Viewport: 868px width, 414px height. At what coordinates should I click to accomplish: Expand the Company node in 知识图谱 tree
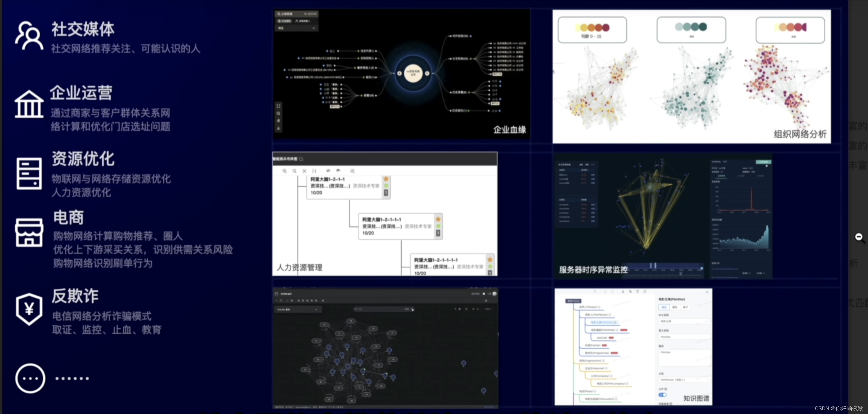(611, 376)
